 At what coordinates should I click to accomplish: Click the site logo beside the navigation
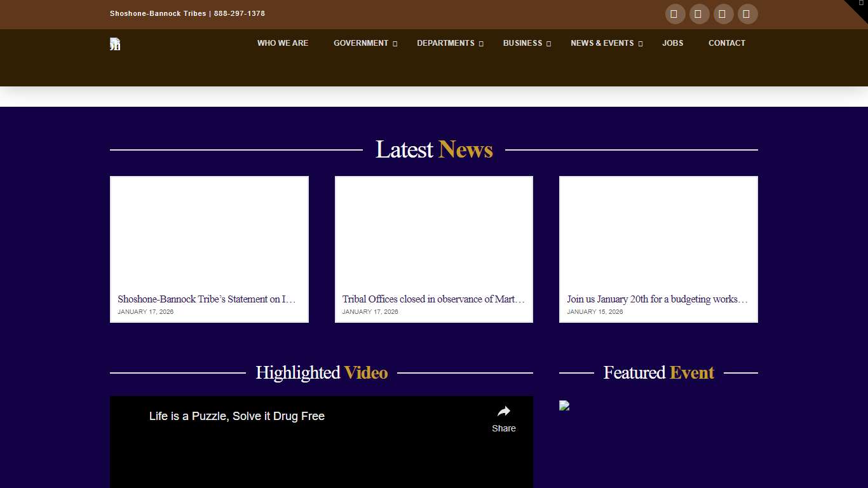pos(115,44)
